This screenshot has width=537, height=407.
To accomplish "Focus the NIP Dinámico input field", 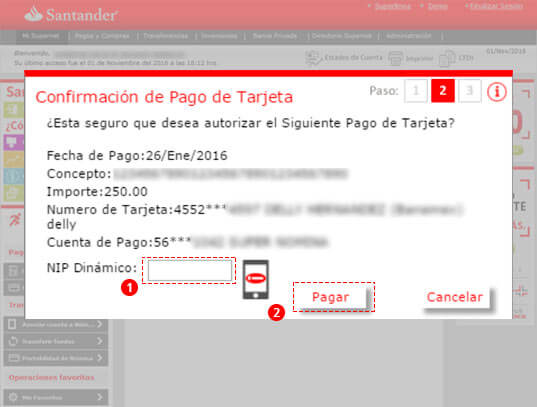I will click(190, 270).
